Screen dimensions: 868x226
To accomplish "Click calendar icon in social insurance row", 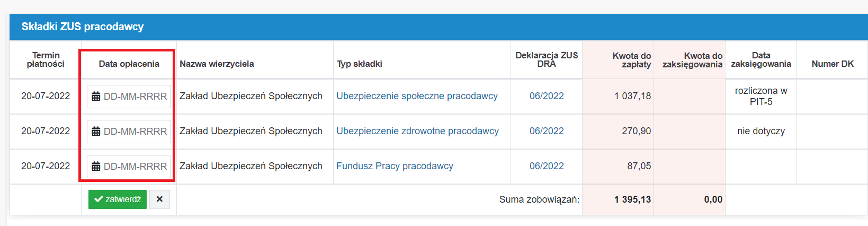I will pyautogui.click(x=96, y=97).
